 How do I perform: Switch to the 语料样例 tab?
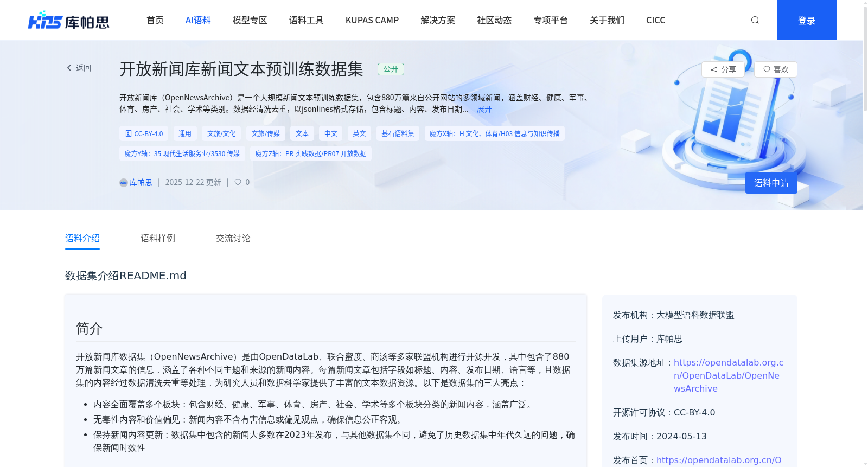coord(158,238)
